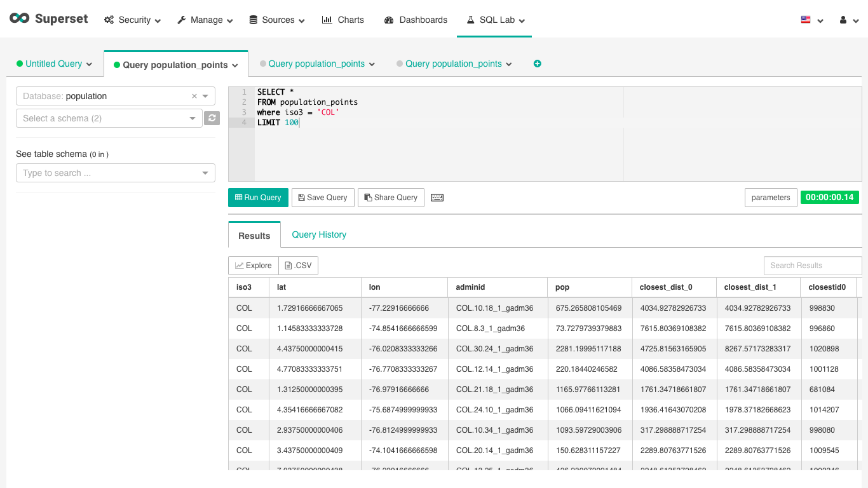Open the Security menu dropdown
Viewport: 868px width, 488px height.
[x=132, y=20]
